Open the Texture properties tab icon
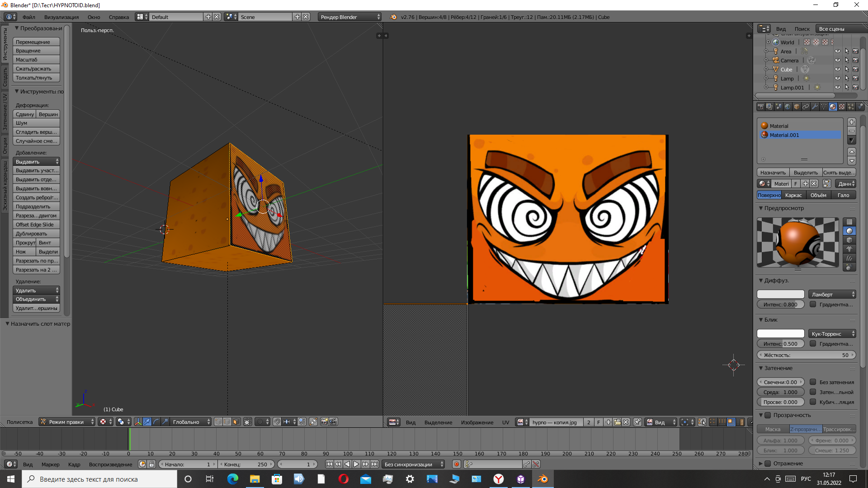 (x=842, y=107)
